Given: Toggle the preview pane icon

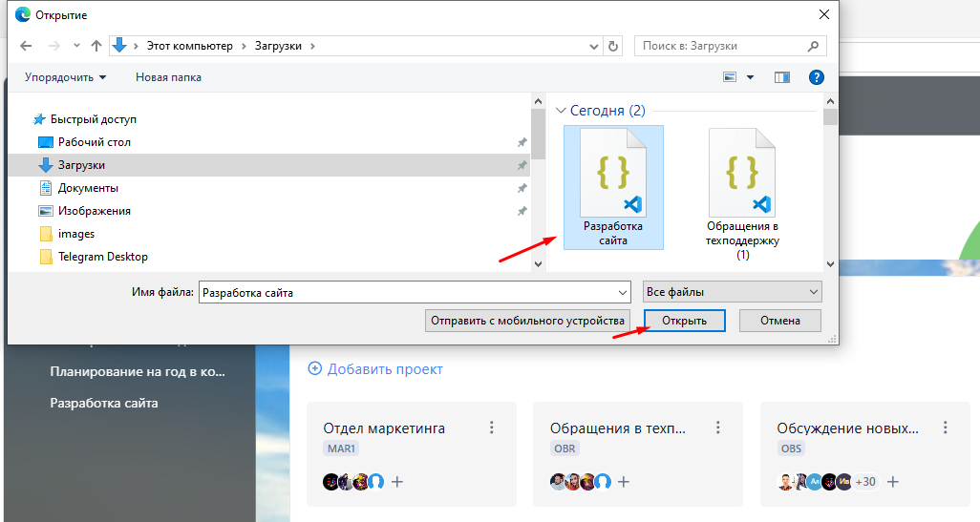Looking at the screenshot, I should (x=782, y=77).
